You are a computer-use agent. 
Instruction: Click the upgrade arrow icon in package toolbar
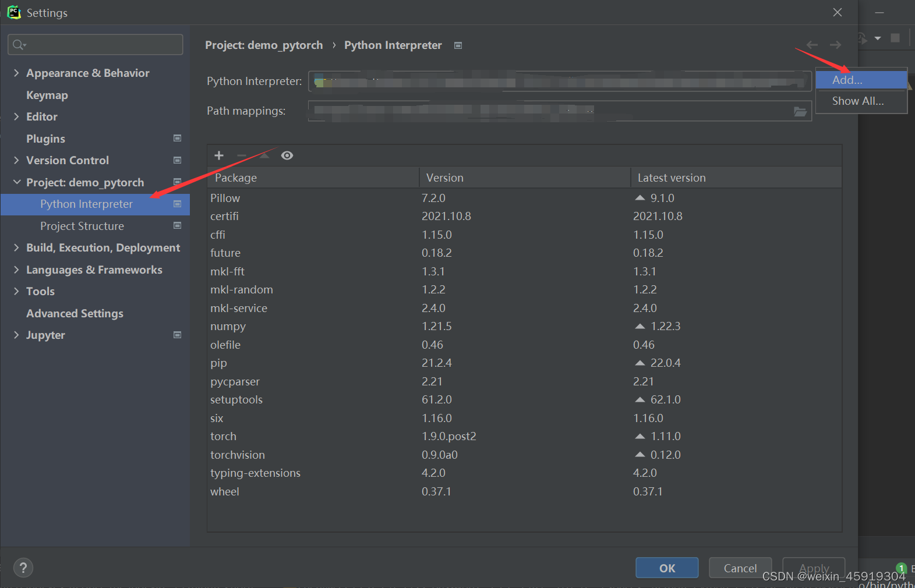coord(264,155)
